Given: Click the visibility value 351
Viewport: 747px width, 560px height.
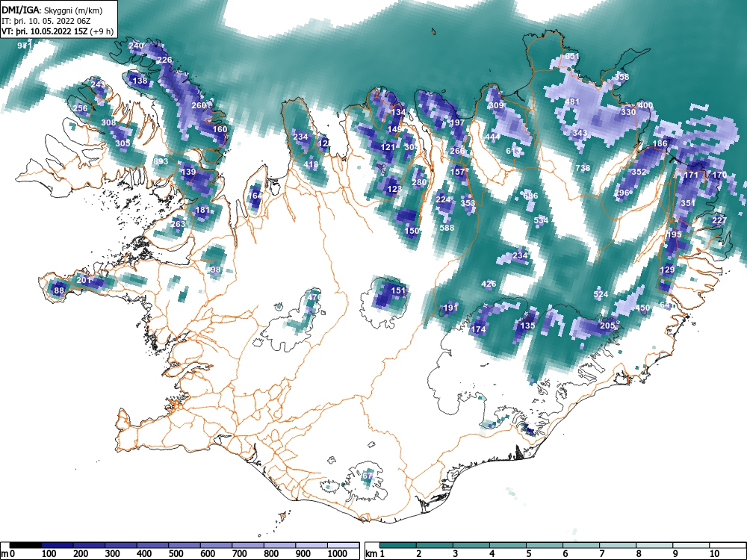Looking at the screenshot, I should 689,203.
